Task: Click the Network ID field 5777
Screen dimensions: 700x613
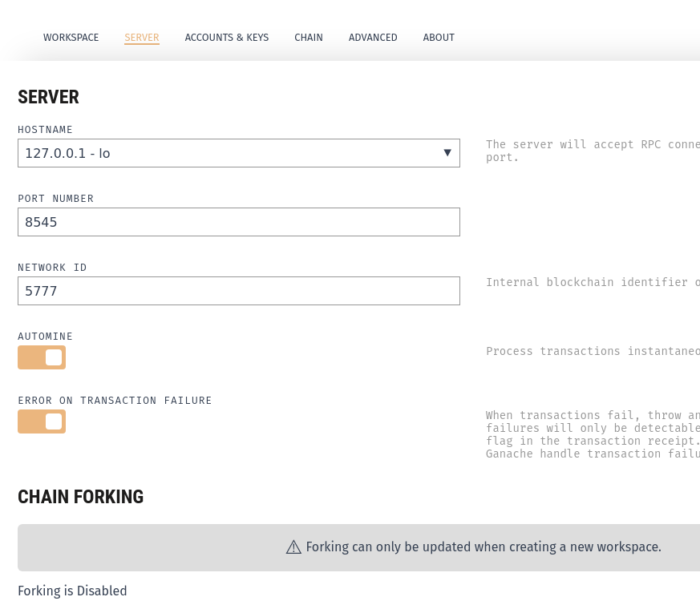Action: coord(239,291)
